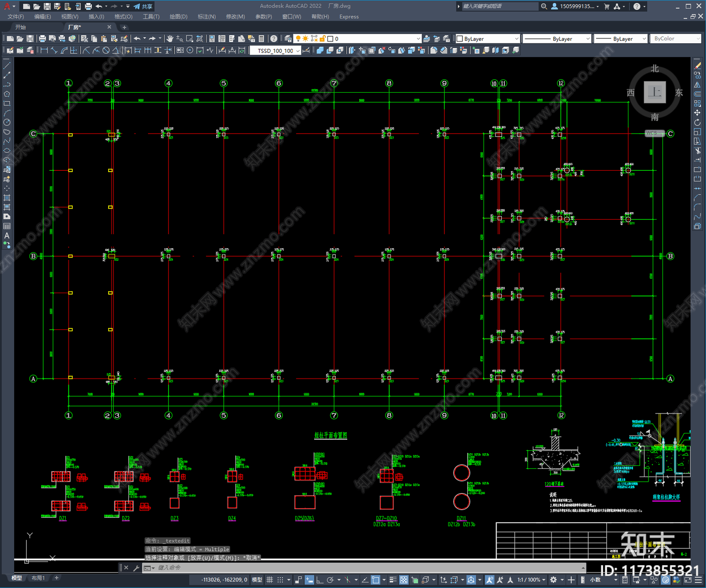Screen dimensions: 706x588
Task: Toggle snap mode in status bar
Action: pos(280,580)
